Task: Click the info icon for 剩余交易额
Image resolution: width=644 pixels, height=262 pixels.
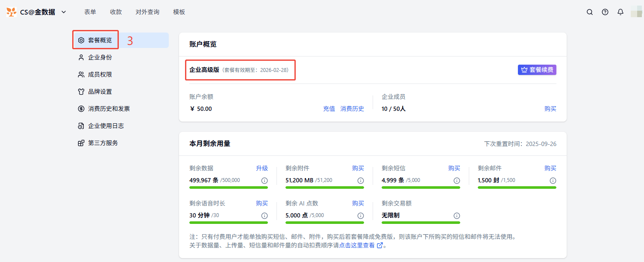Action: coord(457,216)
